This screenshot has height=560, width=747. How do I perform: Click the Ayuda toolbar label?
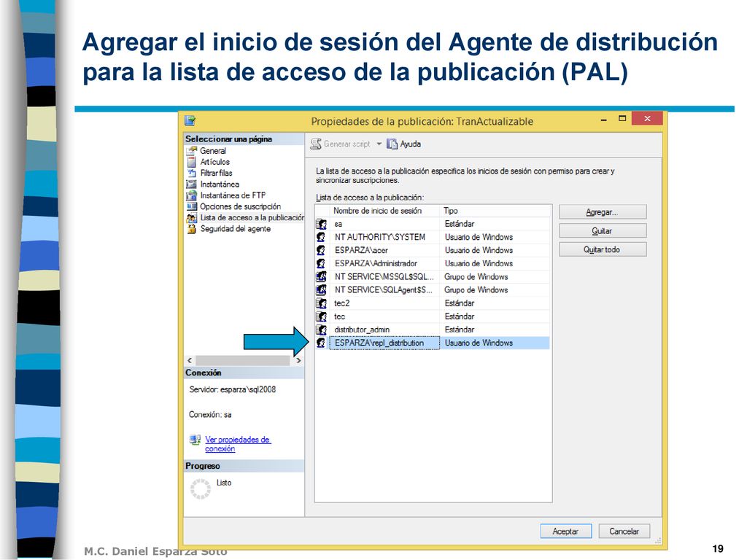tap(410, 144)
